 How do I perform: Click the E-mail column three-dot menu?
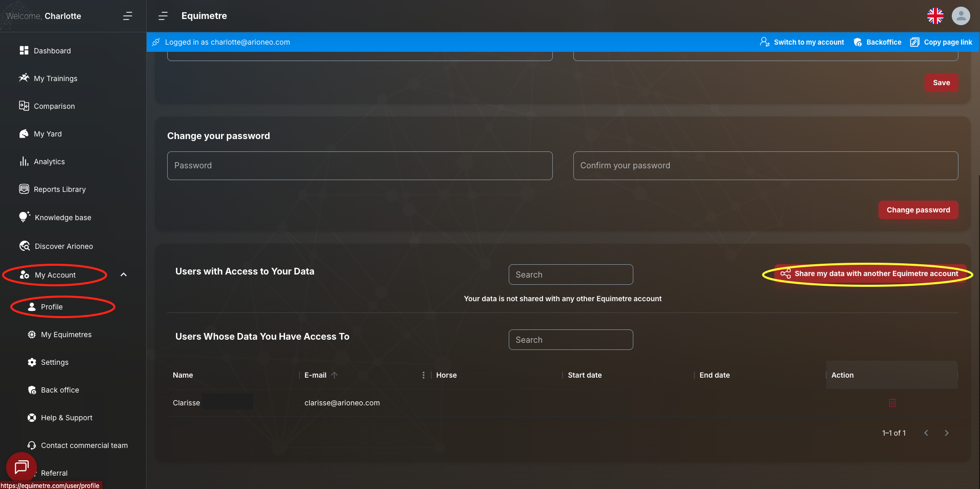[423, 375]
